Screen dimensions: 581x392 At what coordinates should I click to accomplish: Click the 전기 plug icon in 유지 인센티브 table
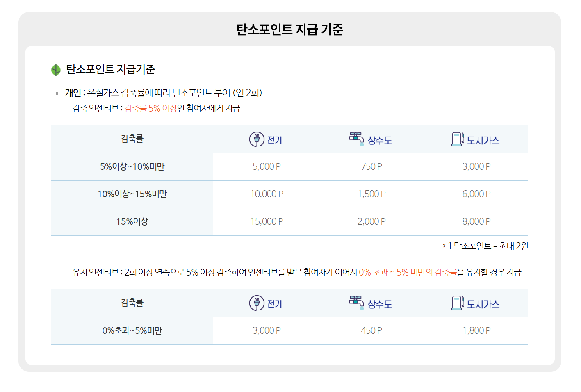(x=257, y=303)
